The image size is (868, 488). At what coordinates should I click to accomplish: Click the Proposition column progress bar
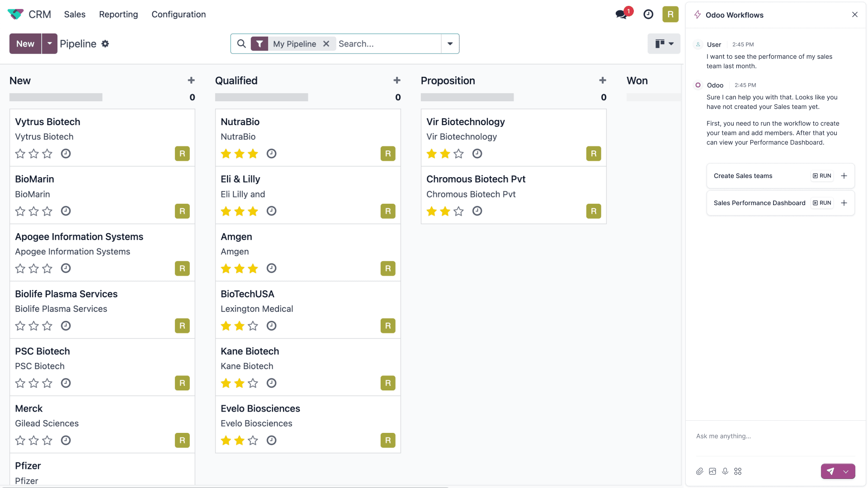(x=467, y=97)
